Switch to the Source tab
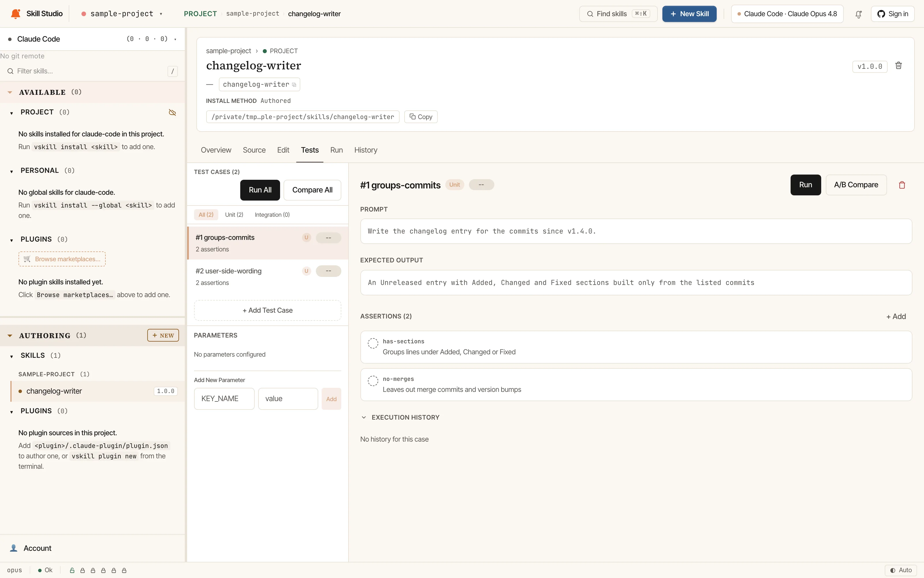This screenshot has height=578, width=924. 254,150
